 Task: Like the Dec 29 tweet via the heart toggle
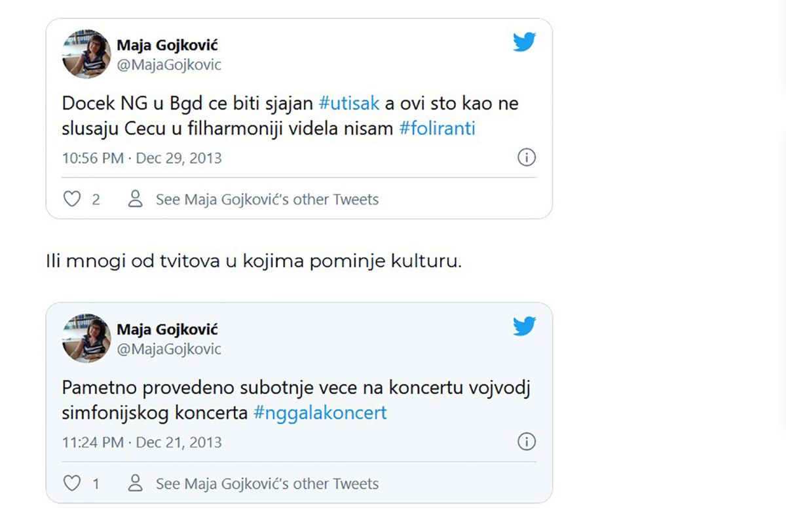(x=71, y=199)
